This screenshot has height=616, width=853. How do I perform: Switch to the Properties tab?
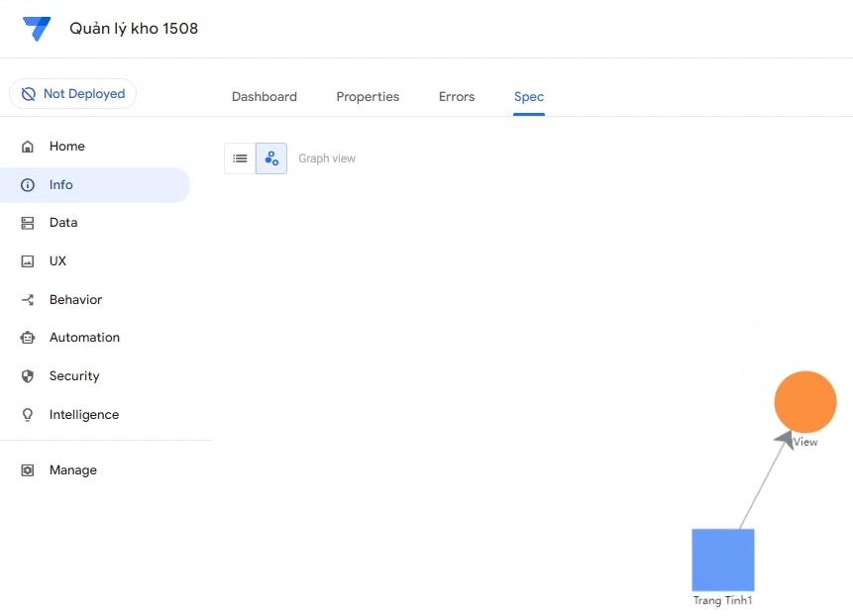click(x=368, y=97)
